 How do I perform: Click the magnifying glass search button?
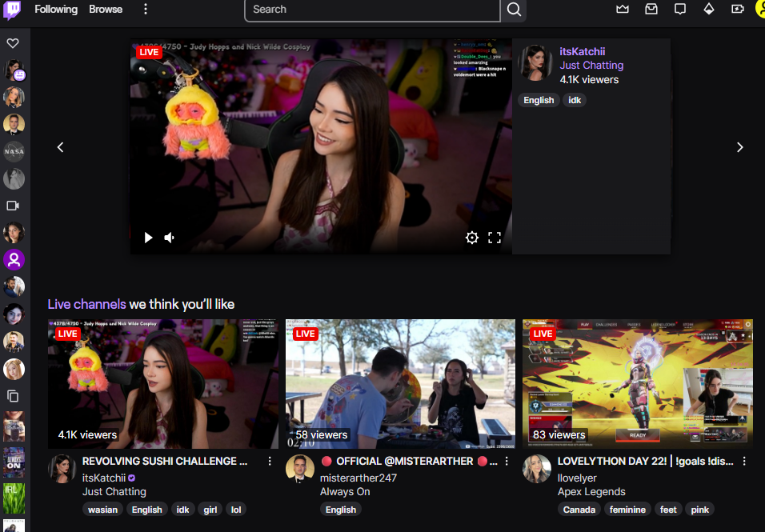[x=514, y=10]
